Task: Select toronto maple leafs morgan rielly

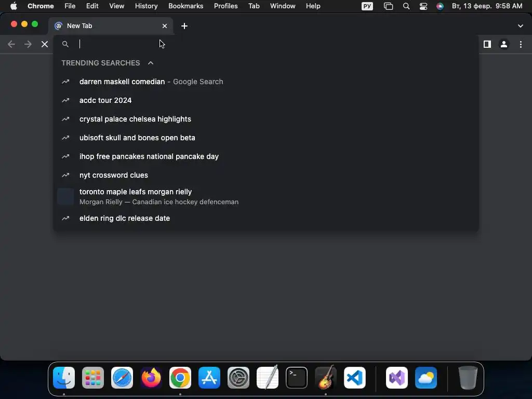Action: click(x=267, y=197)
